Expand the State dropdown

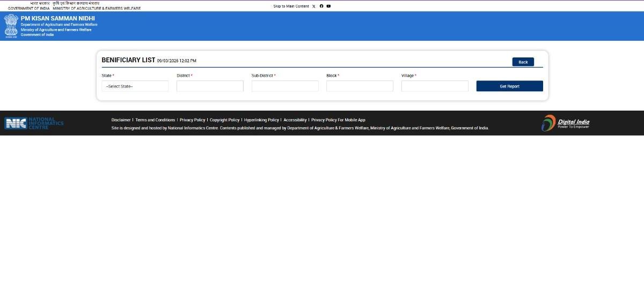pos(135,86)
